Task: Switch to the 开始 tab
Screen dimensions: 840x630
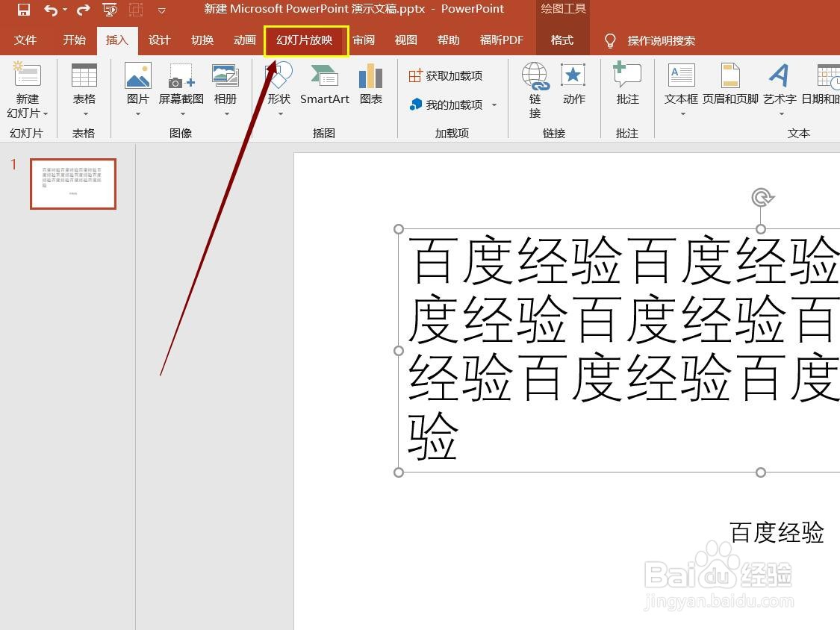Action: pos(75,40)
